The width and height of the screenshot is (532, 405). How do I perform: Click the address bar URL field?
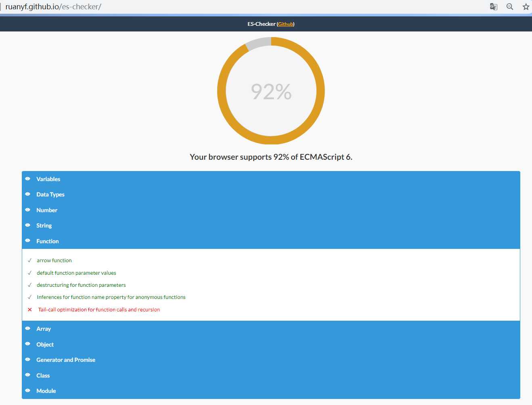(242, 6)
